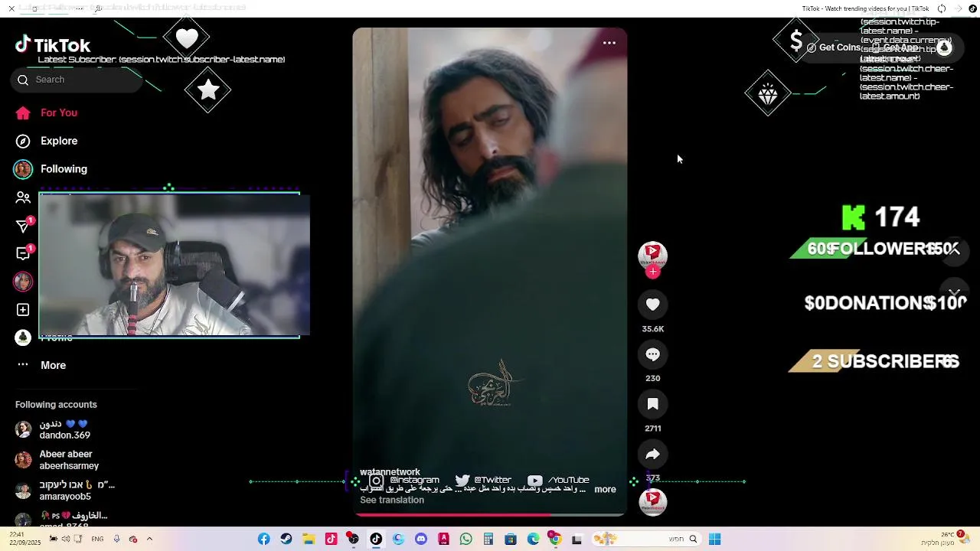This screenshot has height=551, width=980.
Task: Open the microphone tray icon
Action: pos(116,540)
